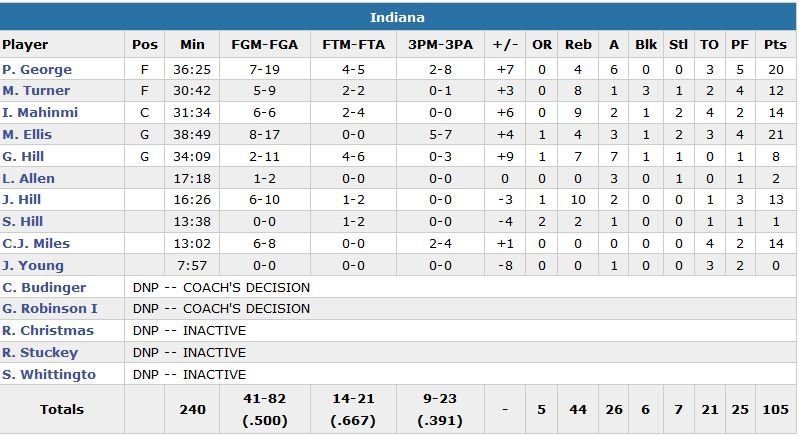The image size is (799, 436).
Task: Click the Indiana team header
Action: coord(399,18)
